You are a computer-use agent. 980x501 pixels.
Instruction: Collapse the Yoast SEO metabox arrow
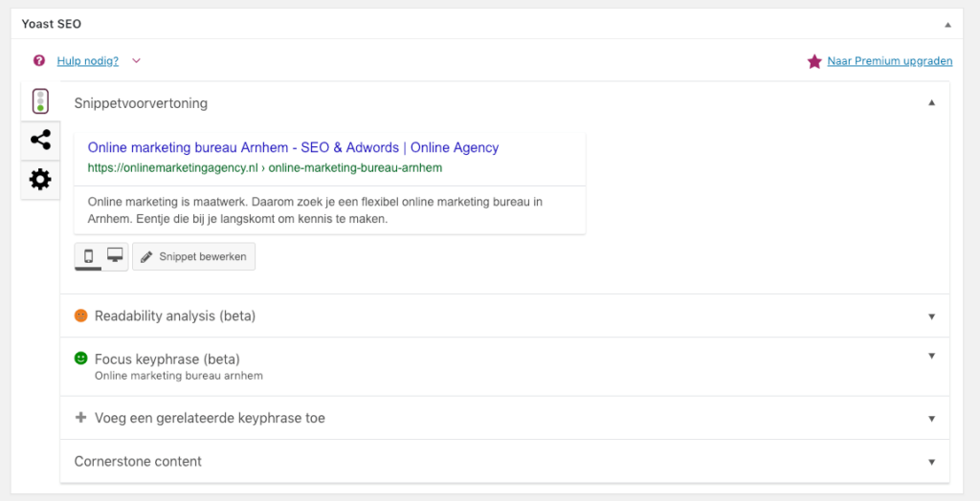click(947, 25)
